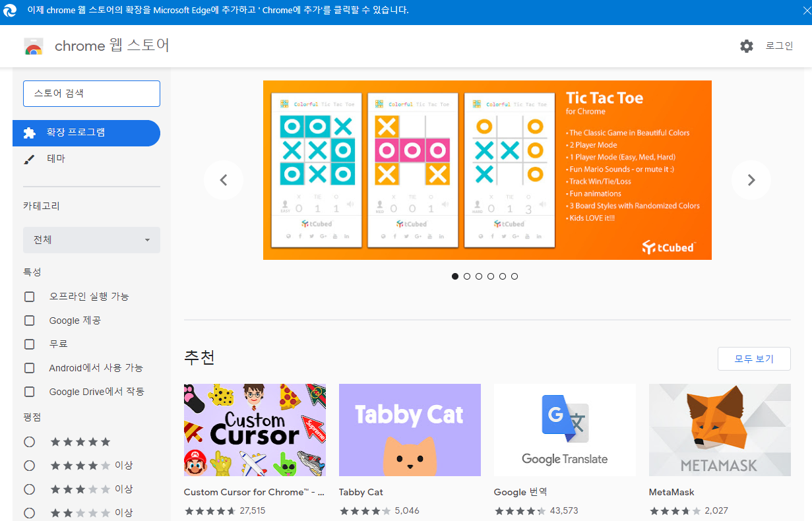Image resolution: width=812 pixels, height=521 pixels.
Task: Advance to the next carousel slide
Action: point(751,180)
